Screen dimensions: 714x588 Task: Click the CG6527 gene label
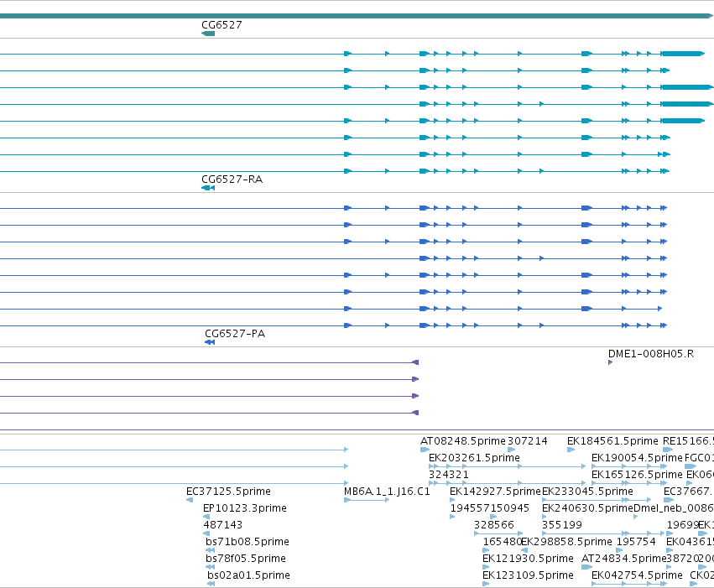pyautogui.click(x=221, y=24)
